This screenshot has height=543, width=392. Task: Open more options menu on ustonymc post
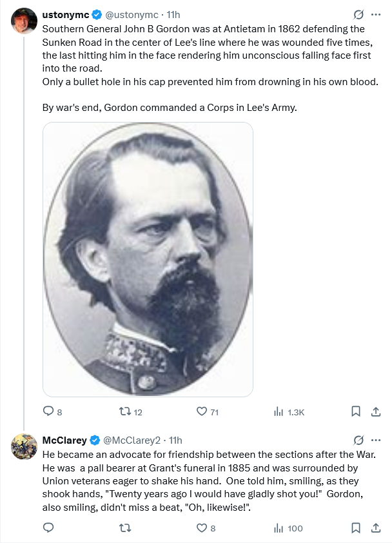click(x=376, y=15)
